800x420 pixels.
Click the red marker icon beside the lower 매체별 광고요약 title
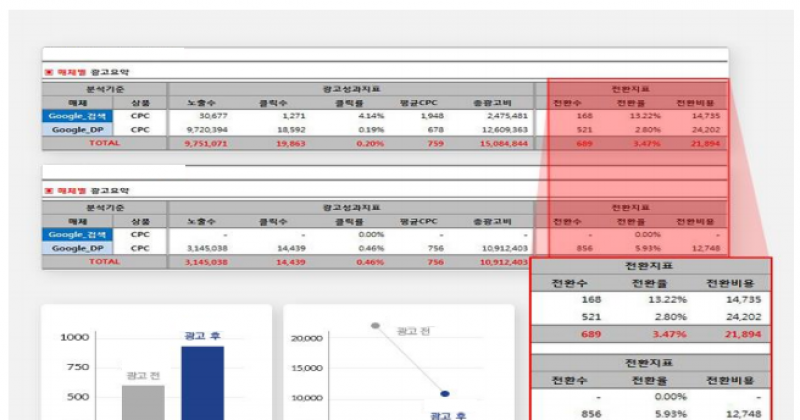coord(47,190)
